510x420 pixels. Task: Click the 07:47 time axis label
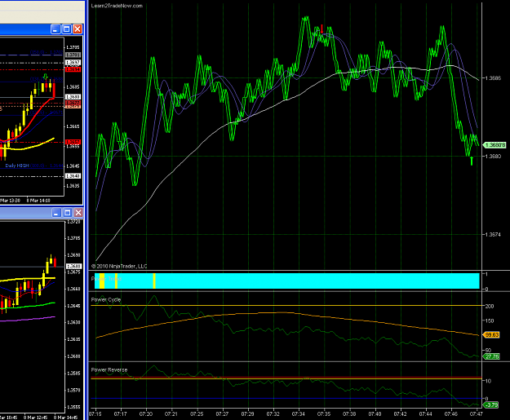click(x=477, y=414)
